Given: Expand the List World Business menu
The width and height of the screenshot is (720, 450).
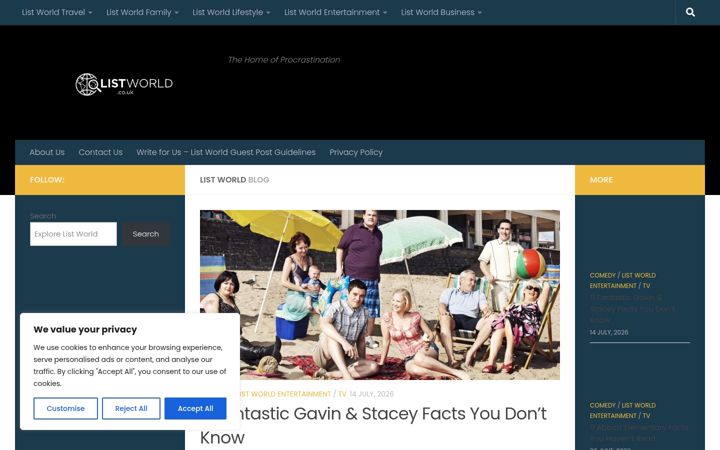Looking at the screenshot, I should (441, 12).
